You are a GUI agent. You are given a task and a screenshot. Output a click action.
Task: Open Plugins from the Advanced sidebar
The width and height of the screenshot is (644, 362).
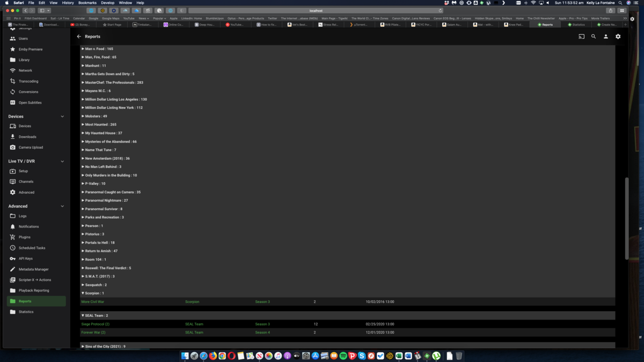(24, 237)
